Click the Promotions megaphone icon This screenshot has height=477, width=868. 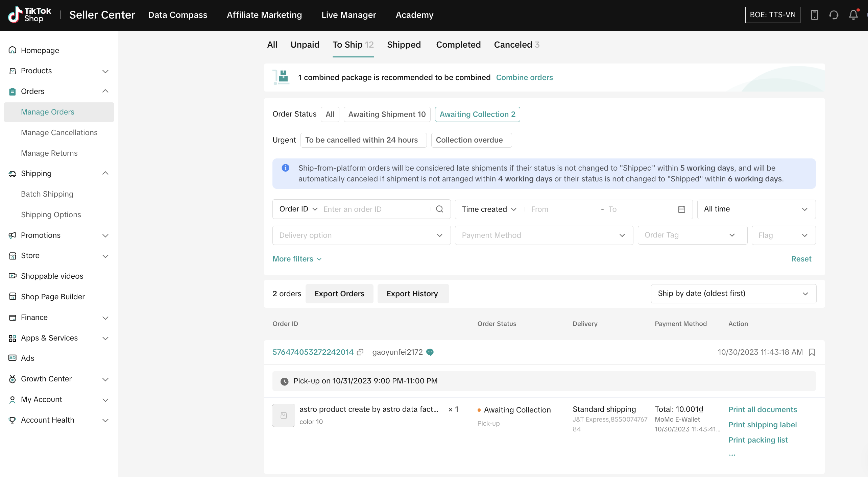pos(13,235)
